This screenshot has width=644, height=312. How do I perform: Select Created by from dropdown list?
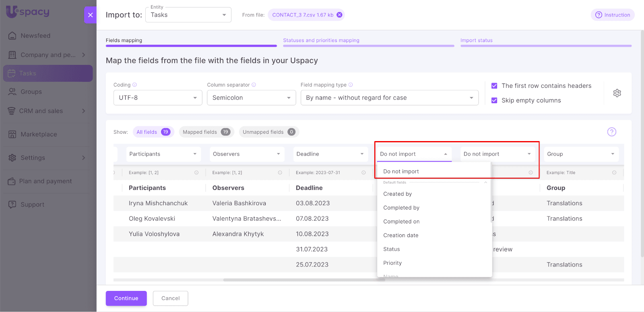pyautogui.click(x=397, y=194)
